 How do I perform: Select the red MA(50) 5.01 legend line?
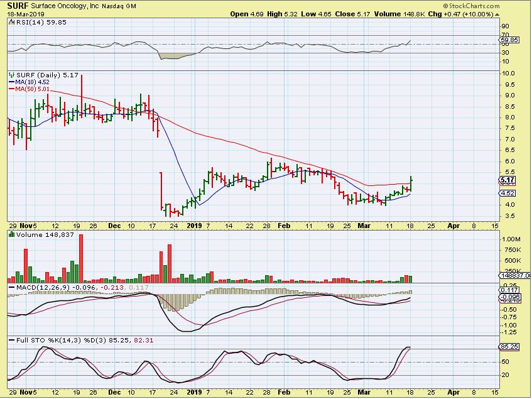pyautogui.click(x=12, y=89)
